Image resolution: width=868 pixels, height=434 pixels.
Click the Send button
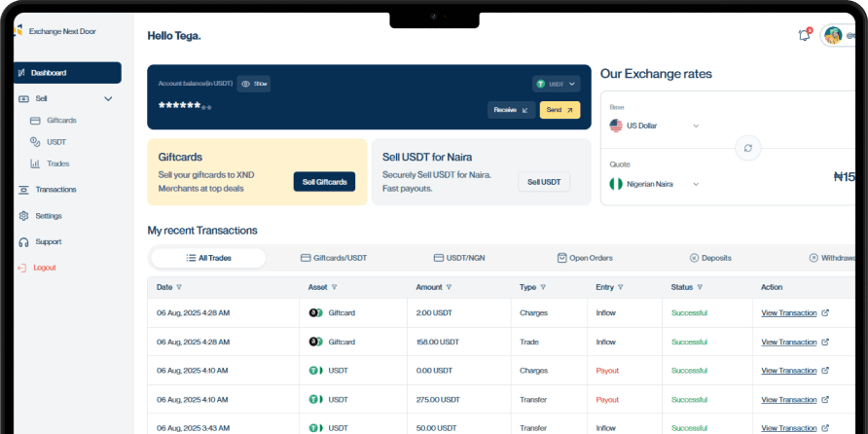tap(560, 110)
